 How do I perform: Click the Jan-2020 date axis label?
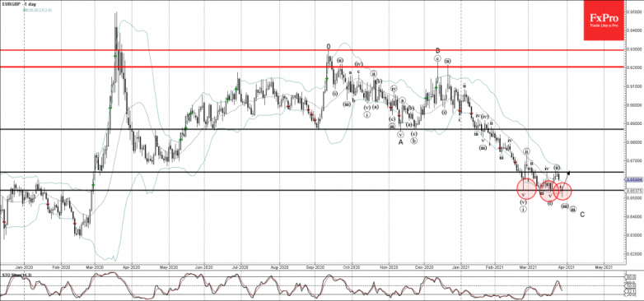(x=24, y=266)
